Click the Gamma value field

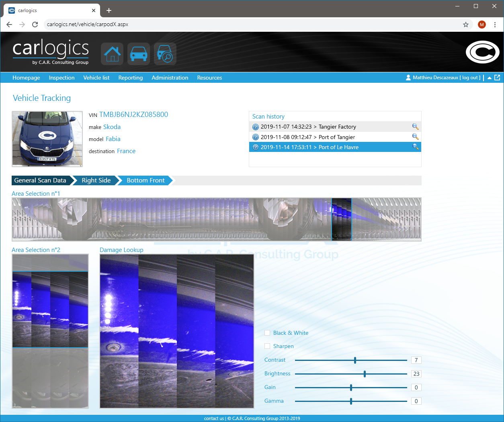(x=416, y=401)
